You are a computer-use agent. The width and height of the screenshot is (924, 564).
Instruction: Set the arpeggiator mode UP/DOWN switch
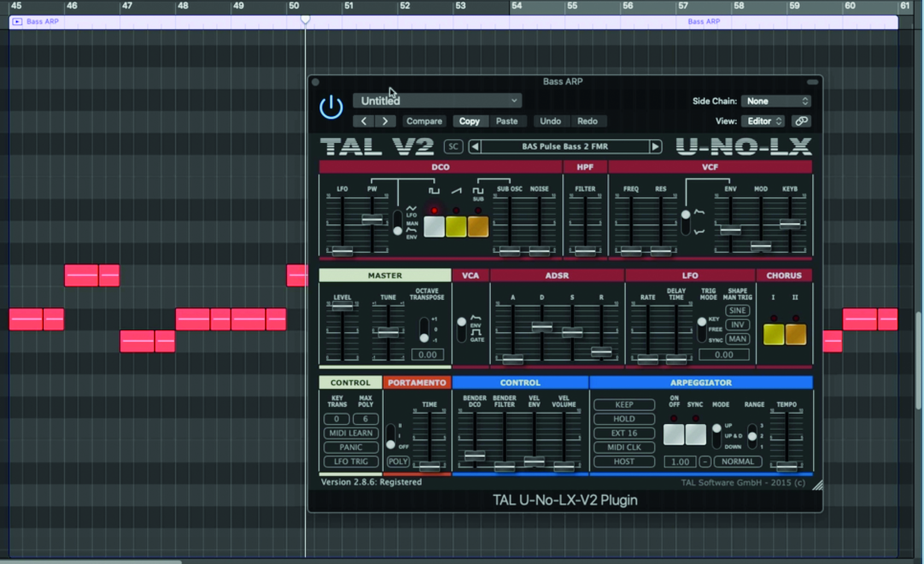coord(716,436)
